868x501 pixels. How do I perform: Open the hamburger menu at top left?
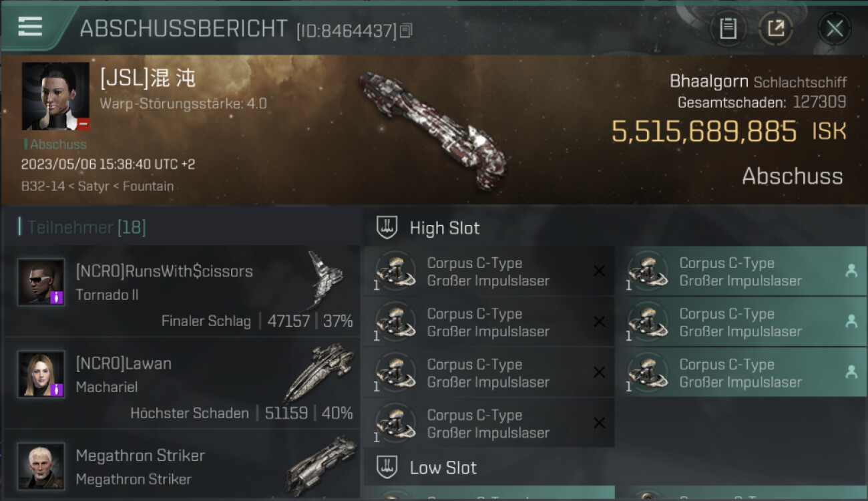point(30,27)
